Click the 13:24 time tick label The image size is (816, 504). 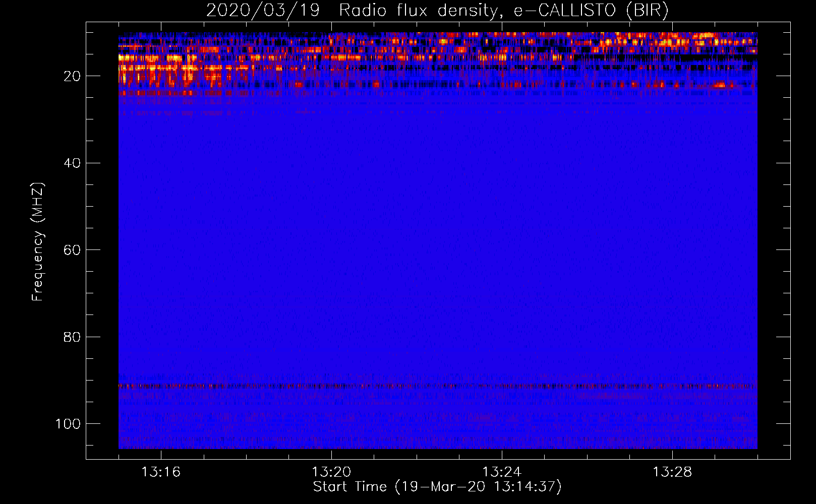[502, 472]
